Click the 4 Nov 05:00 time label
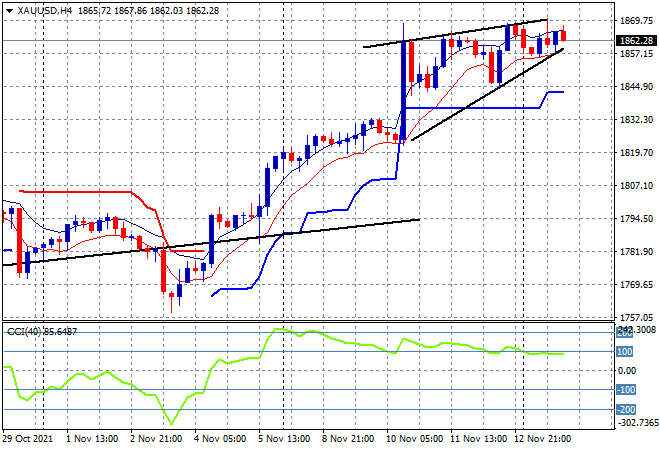The height and width of the screenshot is (450, 660). pyautogui.click(x=220, y=439)
